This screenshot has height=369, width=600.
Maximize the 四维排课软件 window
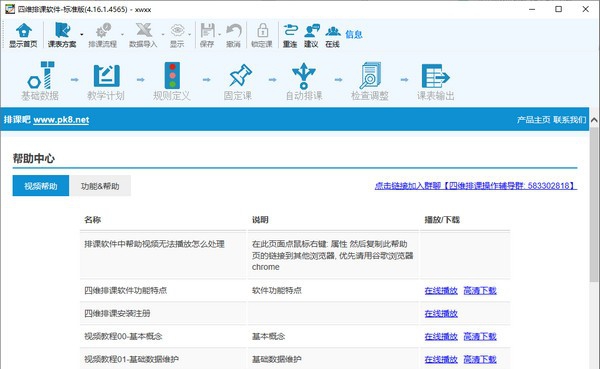coord(559,9)
